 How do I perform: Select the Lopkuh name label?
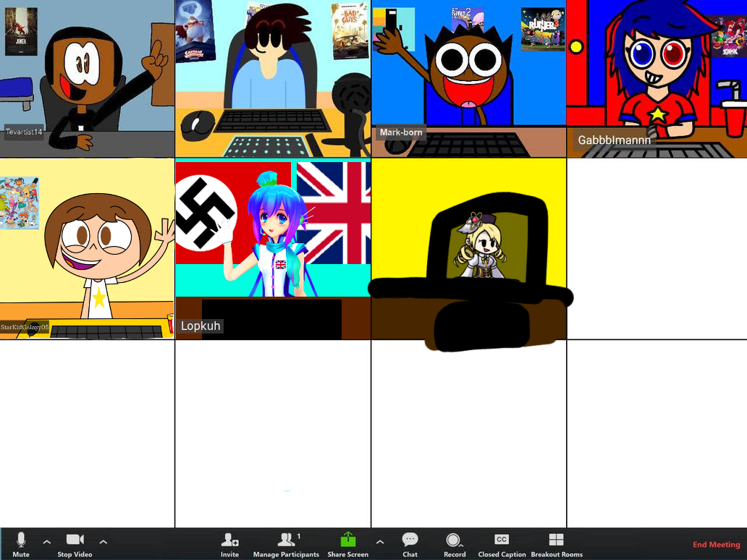(x=200, y=326)
